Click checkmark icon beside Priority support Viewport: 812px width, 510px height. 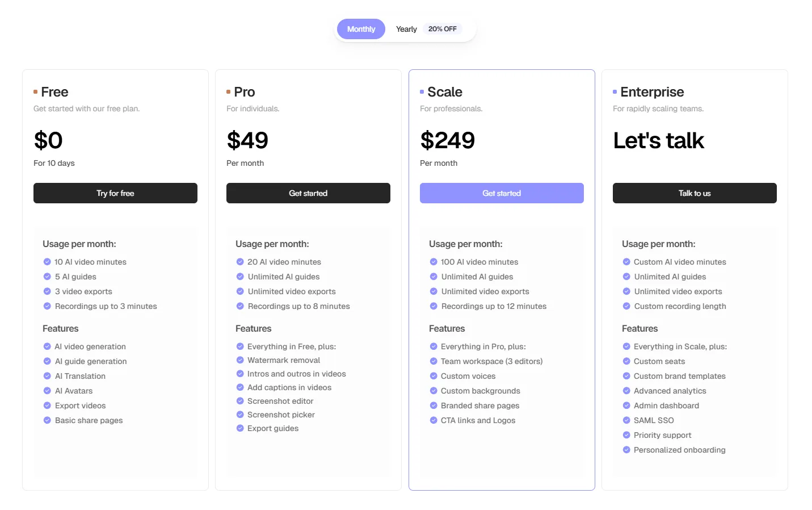[x=626, y=435]
